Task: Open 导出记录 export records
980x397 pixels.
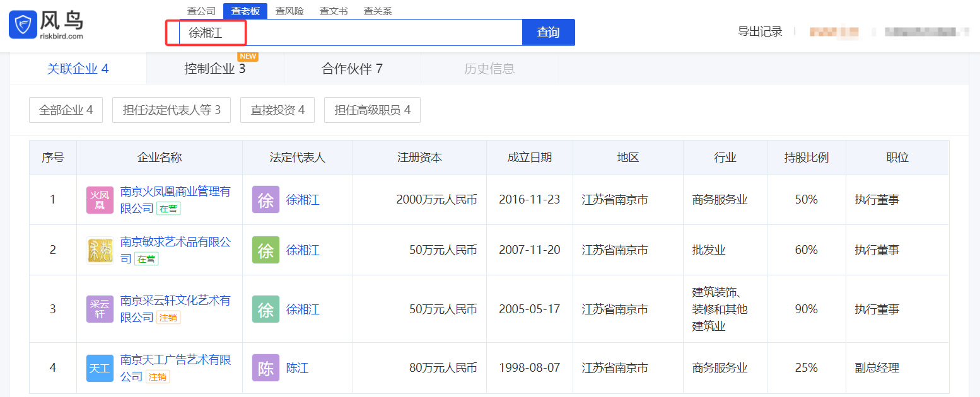Action: point(760,32)
